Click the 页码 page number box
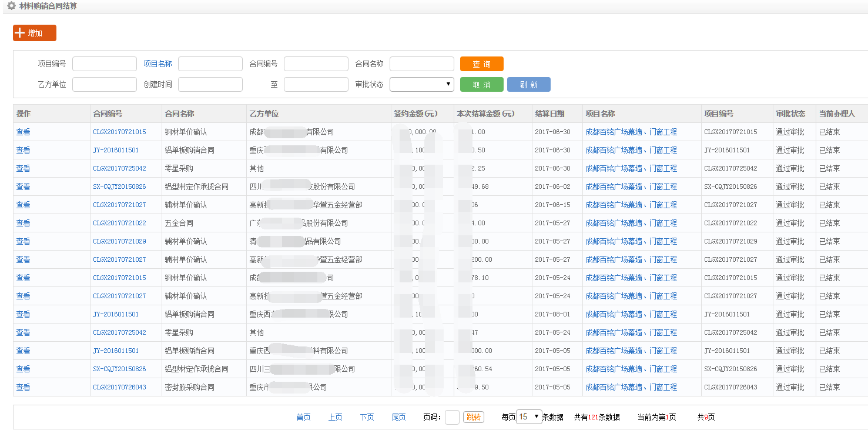This screenshot has height=430, width=868. coord(452,418)
